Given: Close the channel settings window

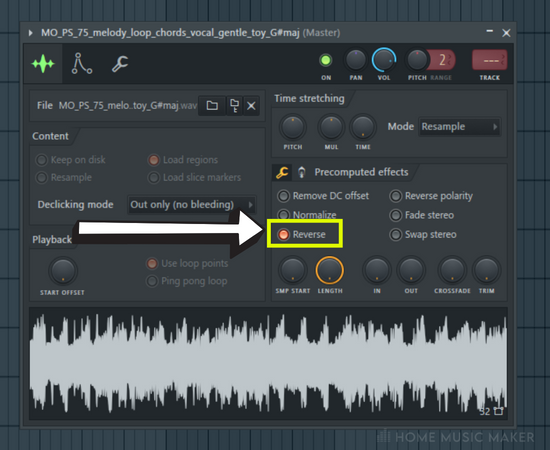Looking at the screenshot, I should pos(506,33).
